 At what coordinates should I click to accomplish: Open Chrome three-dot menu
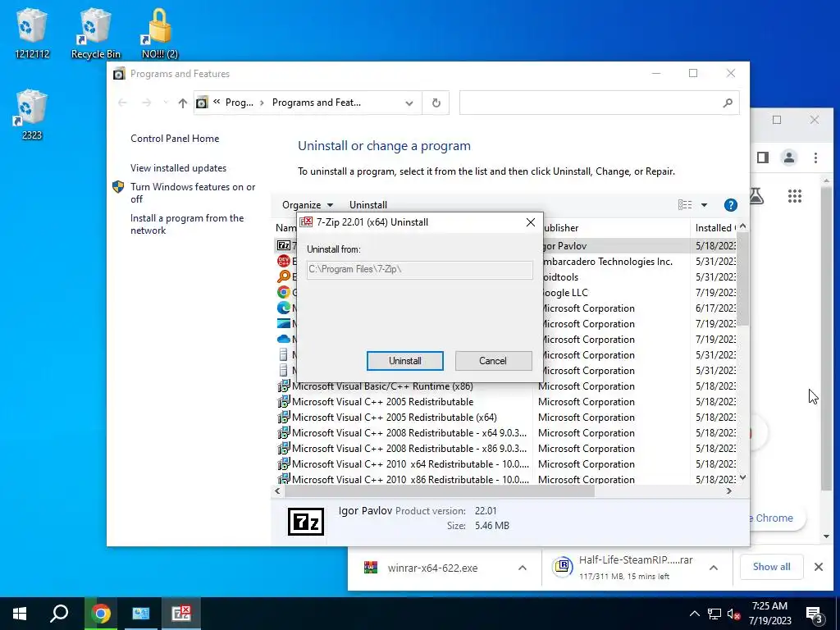[815, 157]
